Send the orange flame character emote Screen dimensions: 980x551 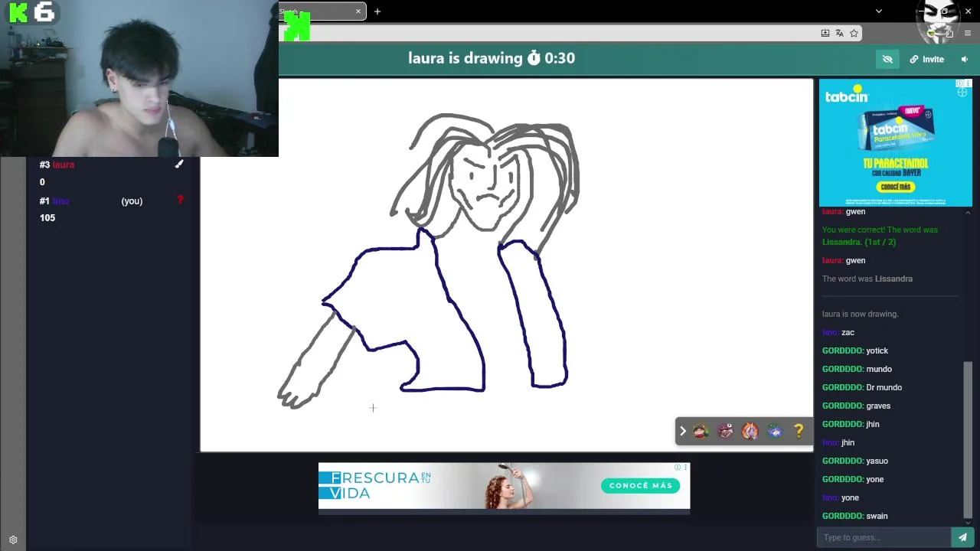[x=750, y=432]
